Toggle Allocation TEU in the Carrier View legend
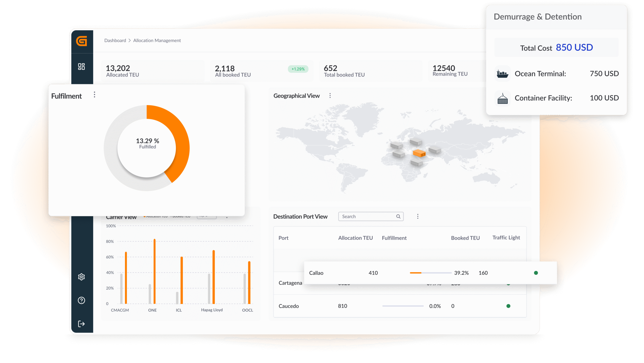Image resolution: width=644 pixels, height=363 pixels. coord(156,216)
